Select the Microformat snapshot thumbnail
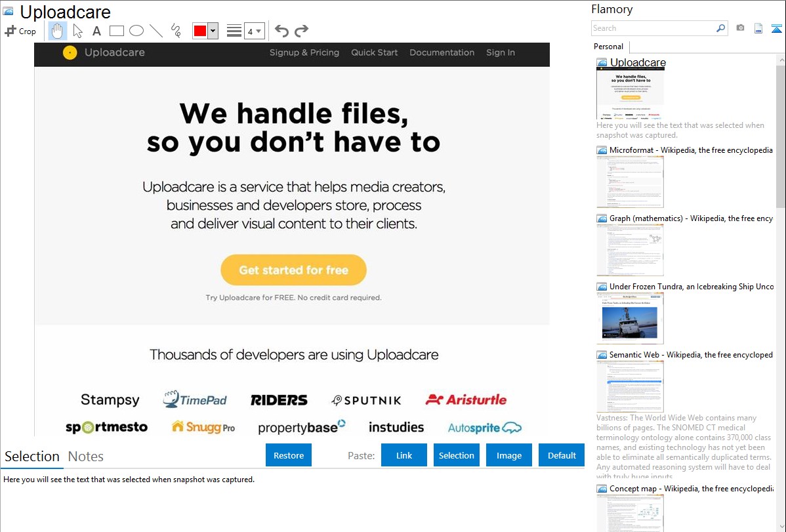Viewport: 786px width, 532px height. 630,182
